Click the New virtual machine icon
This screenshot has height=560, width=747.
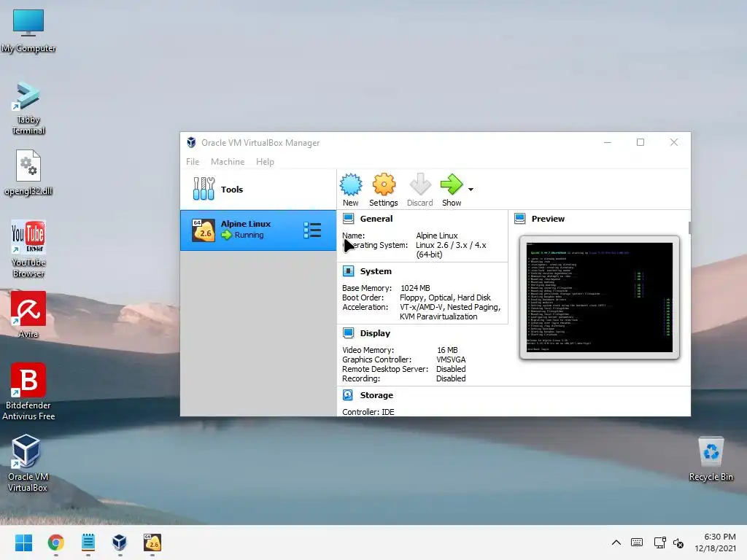351,184
